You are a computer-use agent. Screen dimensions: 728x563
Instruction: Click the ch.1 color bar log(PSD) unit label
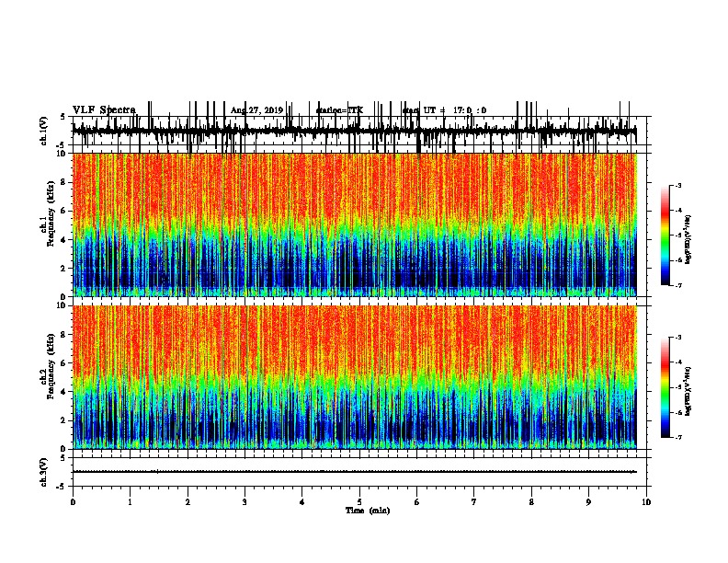(x=688, y=240)
